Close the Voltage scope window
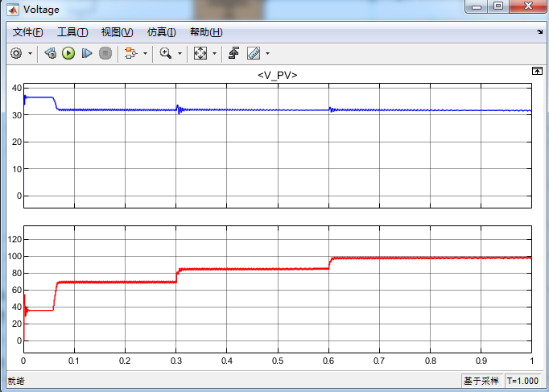549x392 pixels. (x=527, y=6)
